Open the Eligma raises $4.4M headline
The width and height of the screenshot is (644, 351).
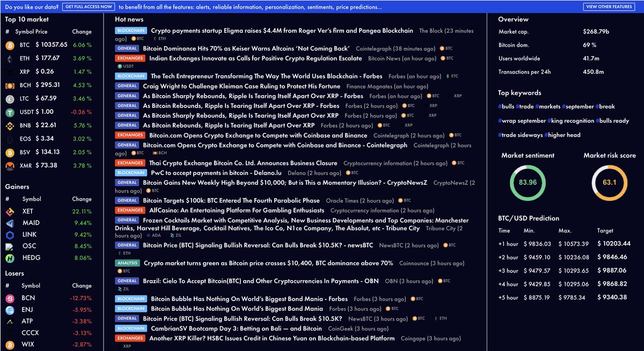pos(282,31)
